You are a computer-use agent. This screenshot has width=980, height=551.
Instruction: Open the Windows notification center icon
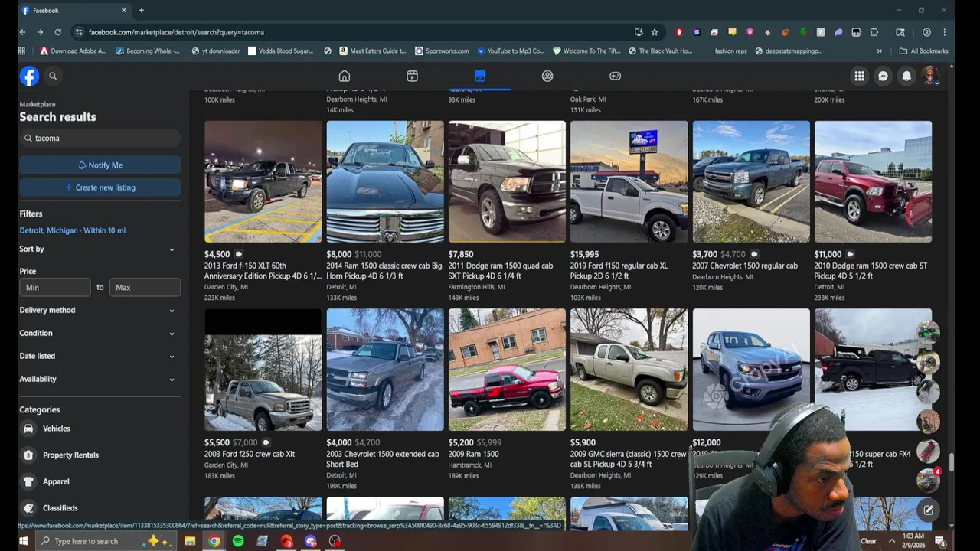point(939,541)
